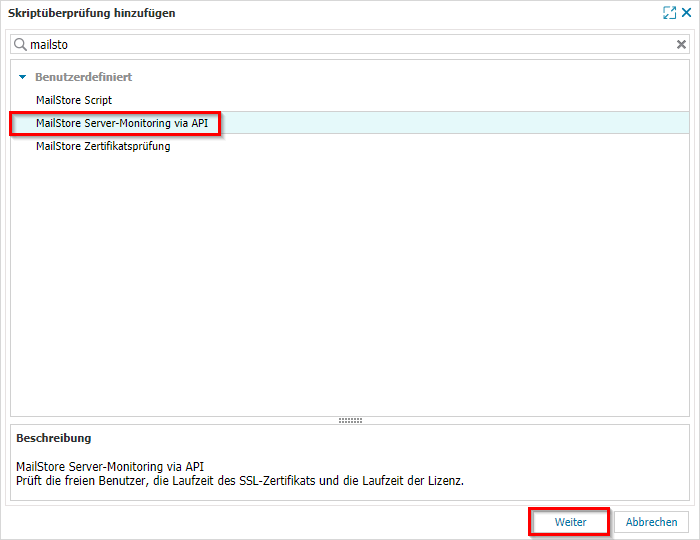Click the Benutzerdefiniert group header

pos(83,77)
